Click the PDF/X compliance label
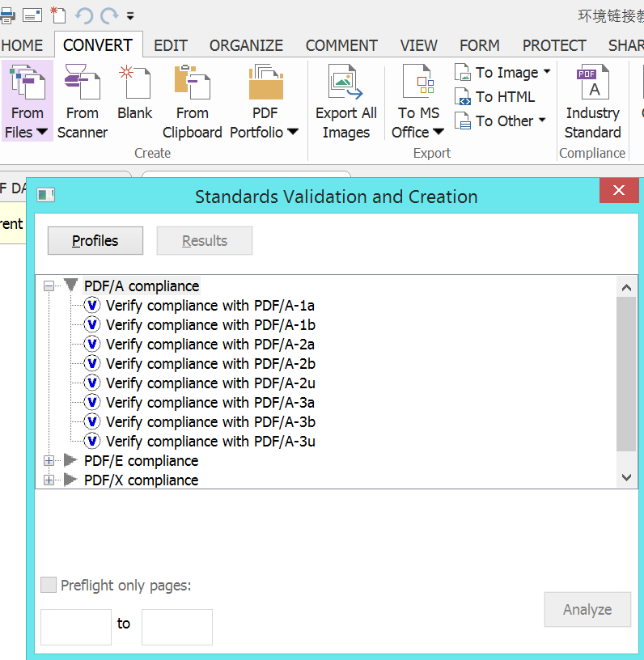Image resolution: width=644 pixels, height=660 pixels. coord(141,480)
